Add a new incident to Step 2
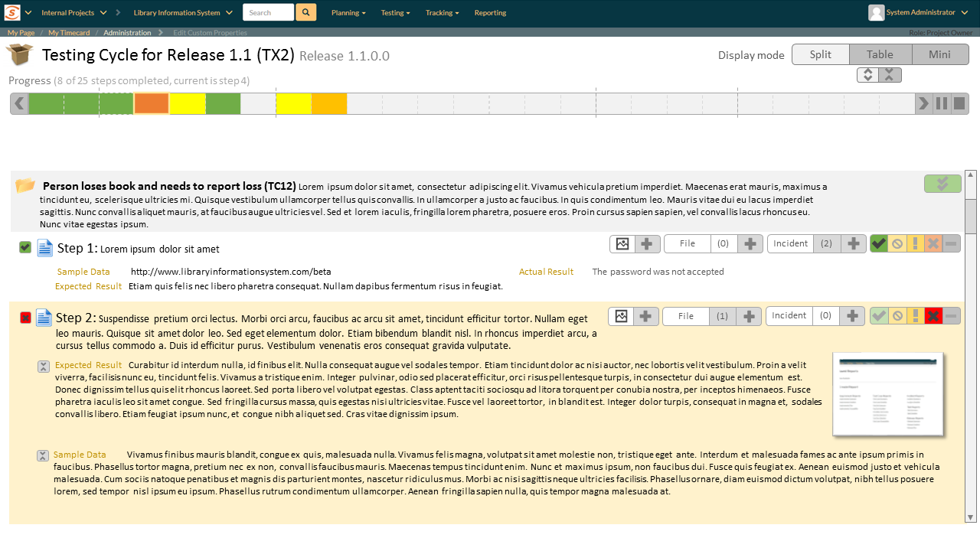The image size is (980, 551). coord(851,316)
